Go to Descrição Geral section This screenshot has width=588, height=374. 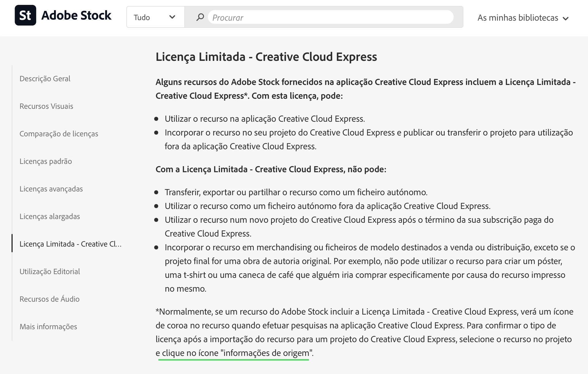[x=45, y=79]
